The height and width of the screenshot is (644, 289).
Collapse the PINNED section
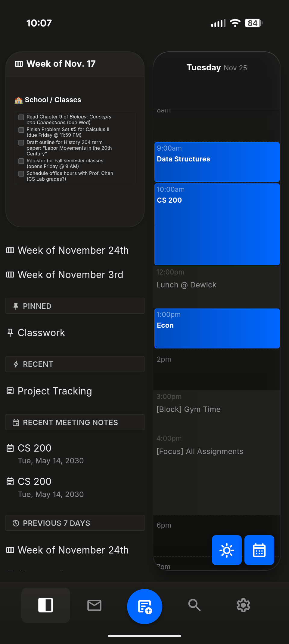click(75, 306)
